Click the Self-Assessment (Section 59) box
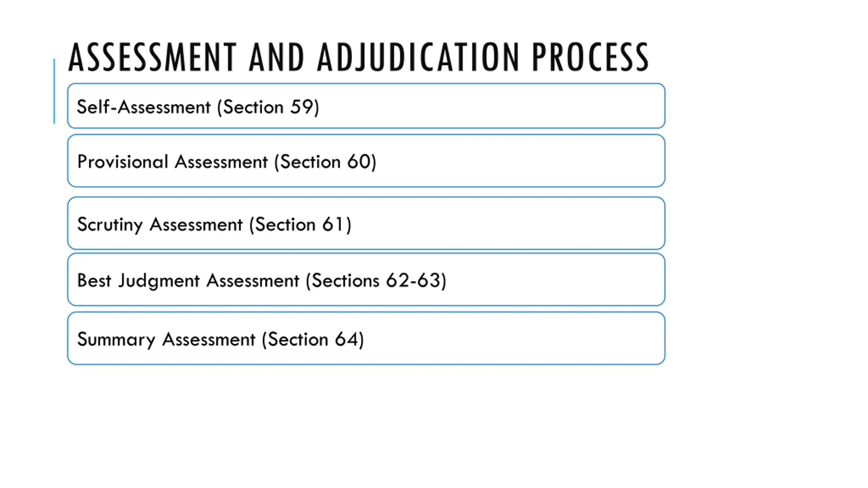This screenshot has width=868, height=488. click(x=366, y=106)
